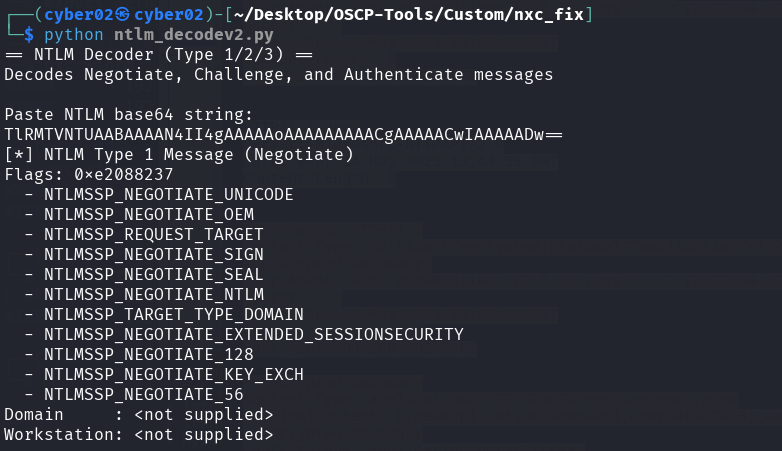Click the Workstation 'not supplied' value
The image size is (782, 451).
(203, 434)
